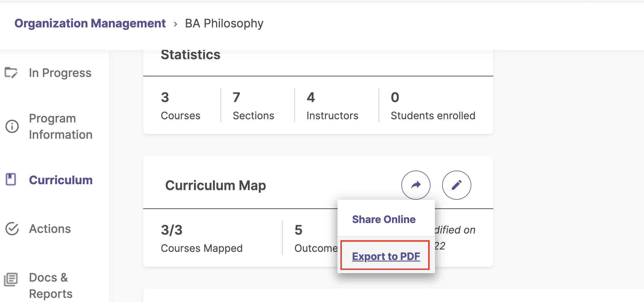Navigate to Organization Management breadcrumb
Screen dimensions: 644x302
90,23
